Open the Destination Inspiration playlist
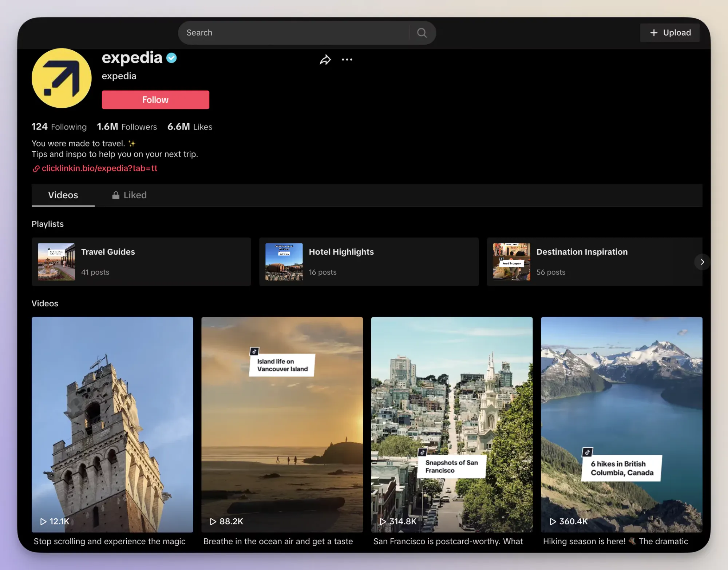The width and height of the screenshot is (728, 570). coord(594,262)
